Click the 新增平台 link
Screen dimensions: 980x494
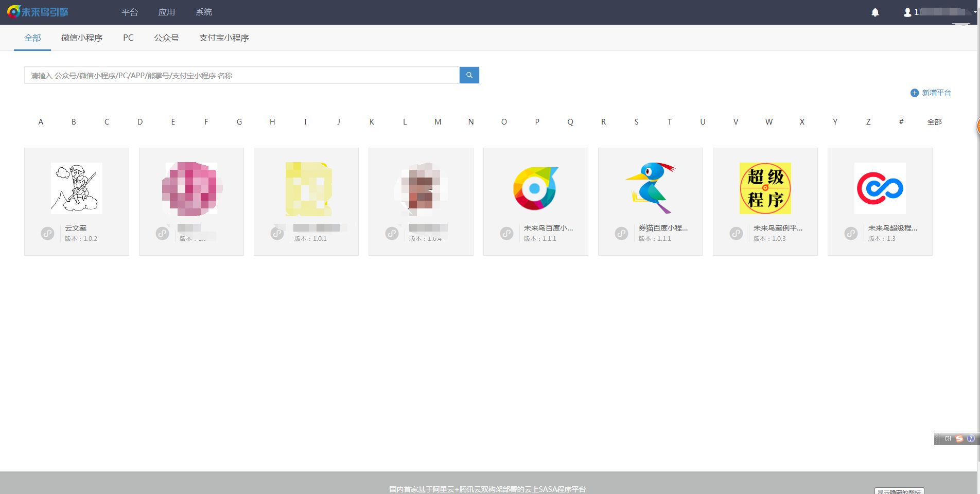click(936, 93)
